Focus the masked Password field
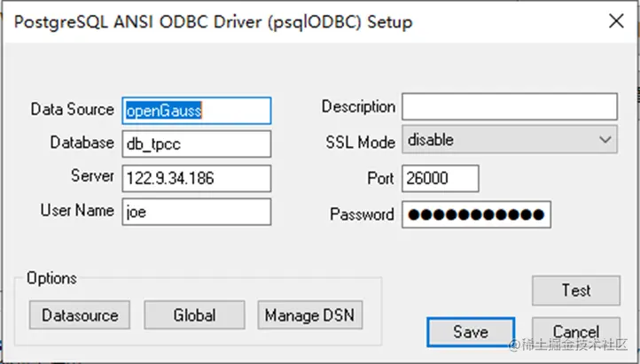Viewport: 640px width, 364px height. click(476, 214)
